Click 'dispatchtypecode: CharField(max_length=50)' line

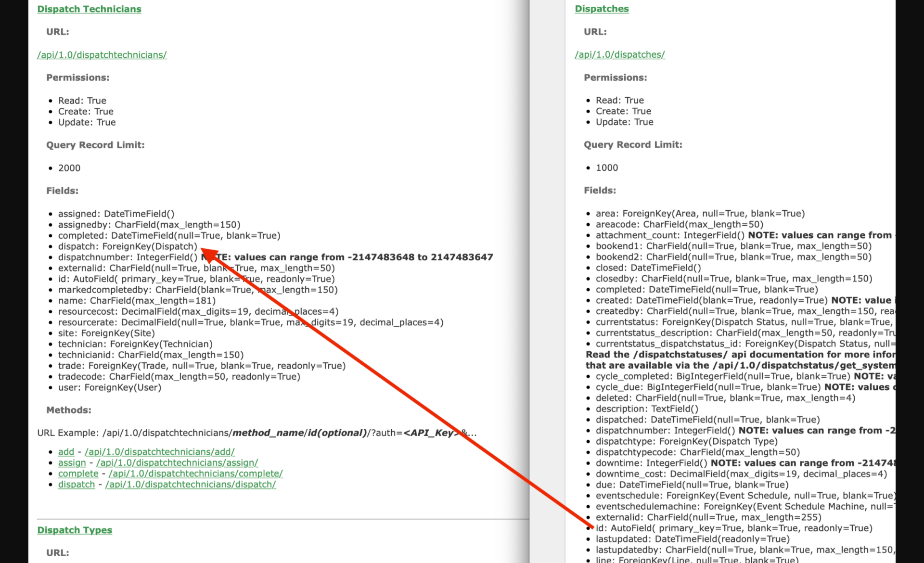click(x=698, y=452)
